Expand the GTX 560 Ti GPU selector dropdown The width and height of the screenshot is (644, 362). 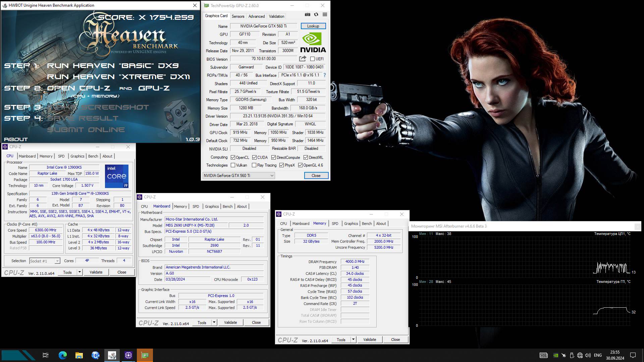coord(272,176)
